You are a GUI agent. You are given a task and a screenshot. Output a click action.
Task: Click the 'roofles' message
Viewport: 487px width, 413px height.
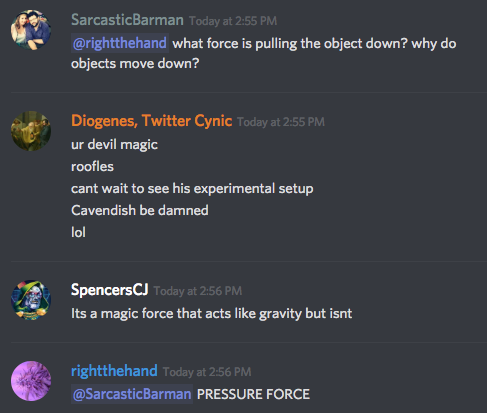(x=92, y=166)
